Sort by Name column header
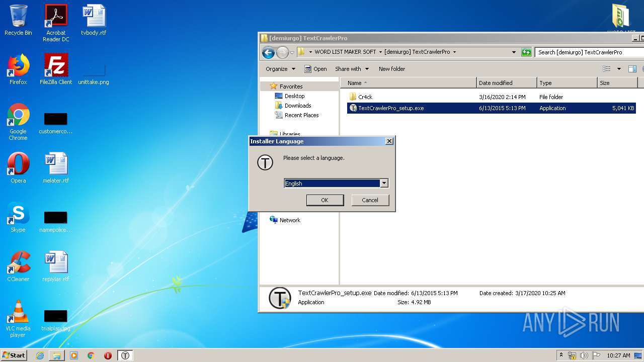Screen dimensions: 644x362 [409, 83]
